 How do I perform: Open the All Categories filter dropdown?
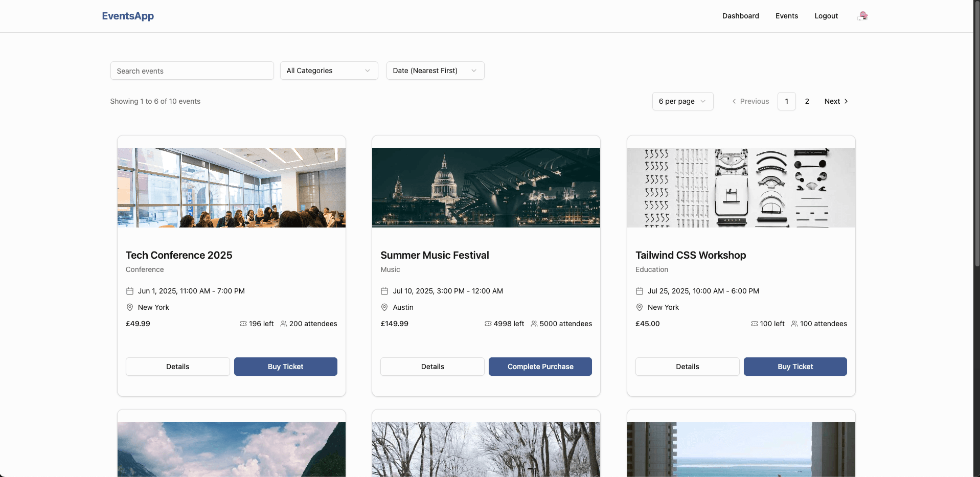point(328,71)
